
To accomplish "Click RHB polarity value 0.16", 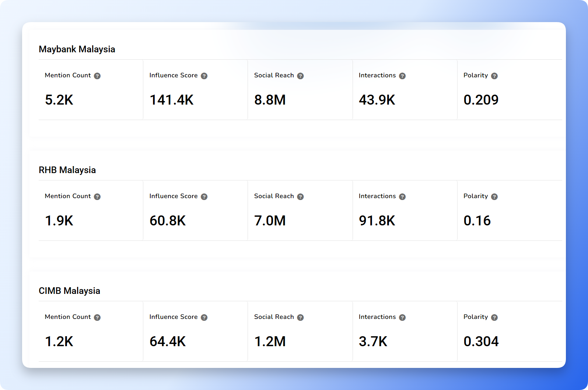I will (477, 221).
